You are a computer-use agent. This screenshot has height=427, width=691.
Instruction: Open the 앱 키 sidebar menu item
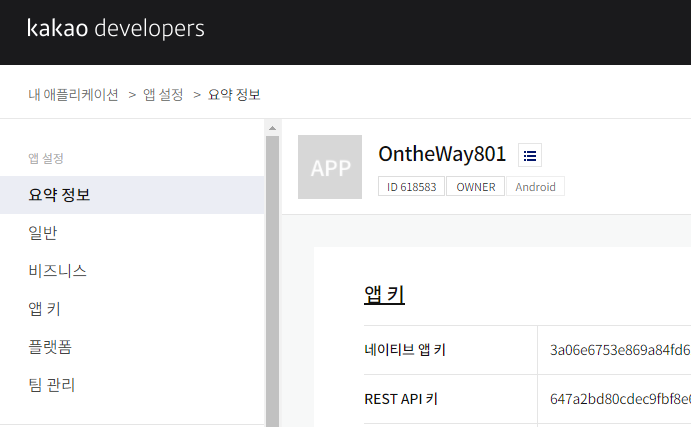pyautogui.click(x=44, y=308)
